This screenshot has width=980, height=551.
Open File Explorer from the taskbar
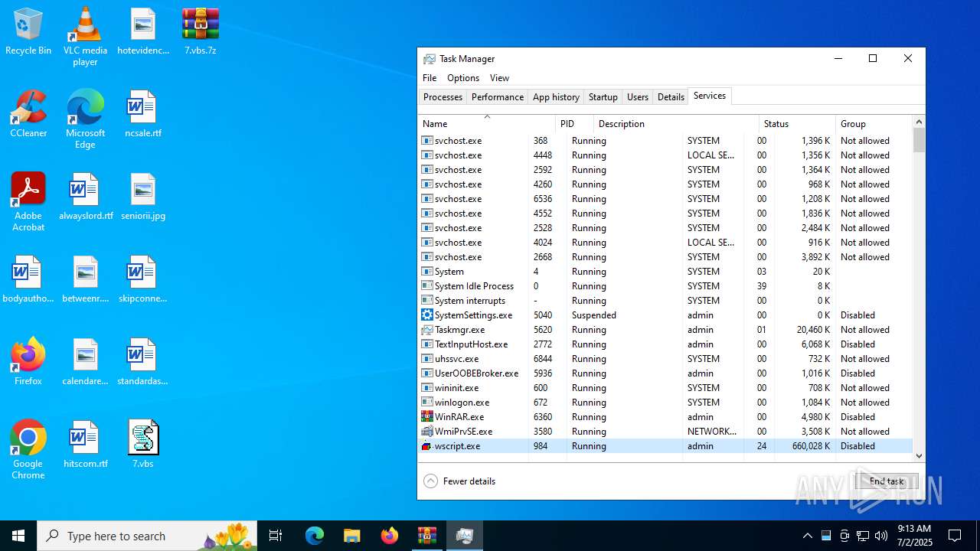(x=351, y=536)
